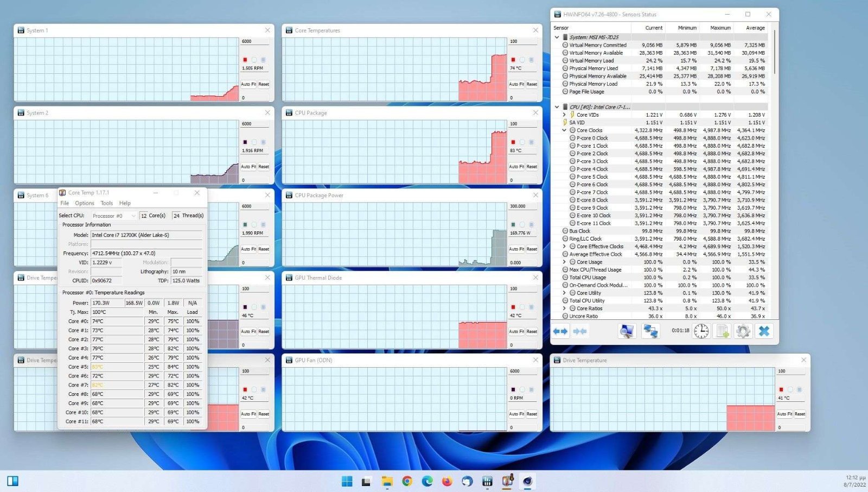Image resolution: width=868 pixels, height=492 pixels.
Task: Click the chip icon beside System: MSI MS-7D25
Action: pyautogui.click(x=565, y=37)
